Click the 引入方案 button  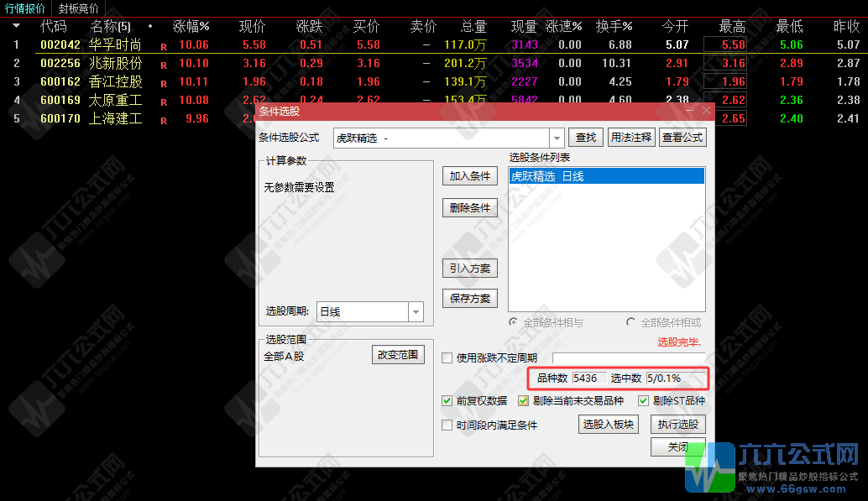pos(469,269)
